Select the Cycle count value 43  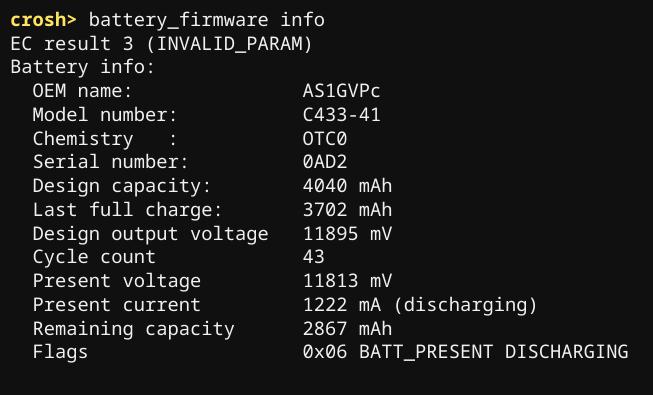314,257
